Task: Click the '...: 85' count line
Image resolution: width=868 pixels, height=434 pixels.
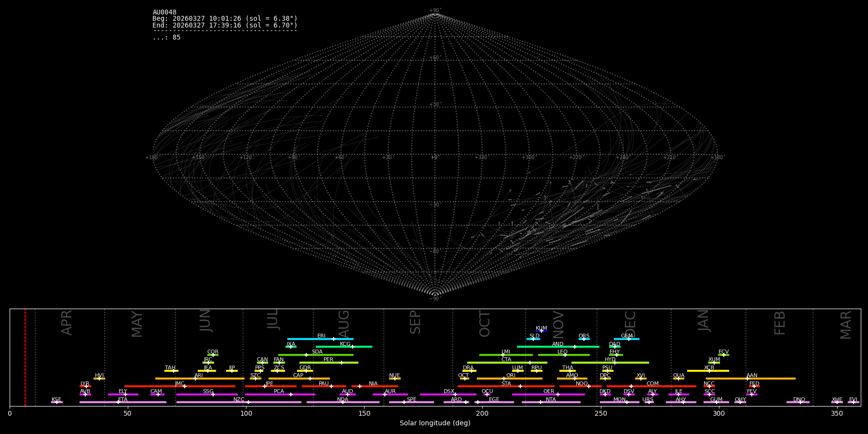Action: coord(166,38)
